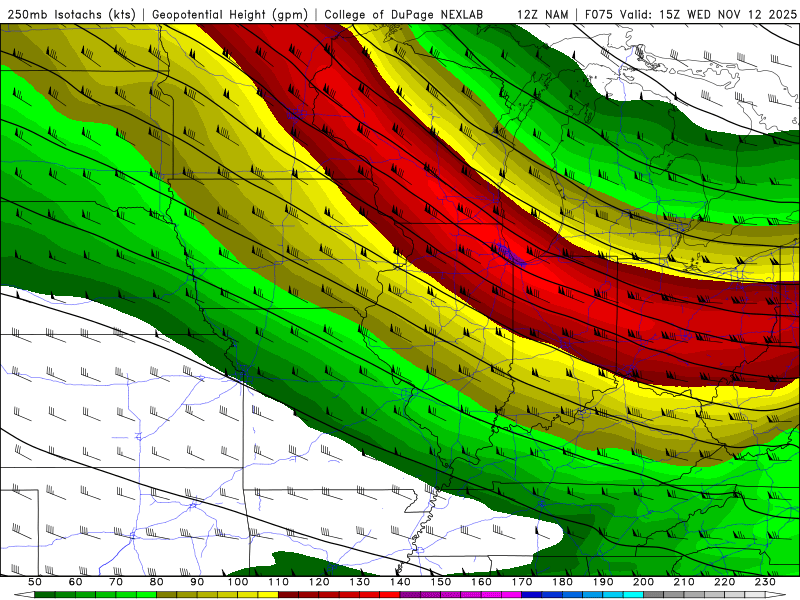Screen dimensions: 800x600
Task: Click the "250mb Isotachs (kts)" title text
Action: click(x=72, y=15)
